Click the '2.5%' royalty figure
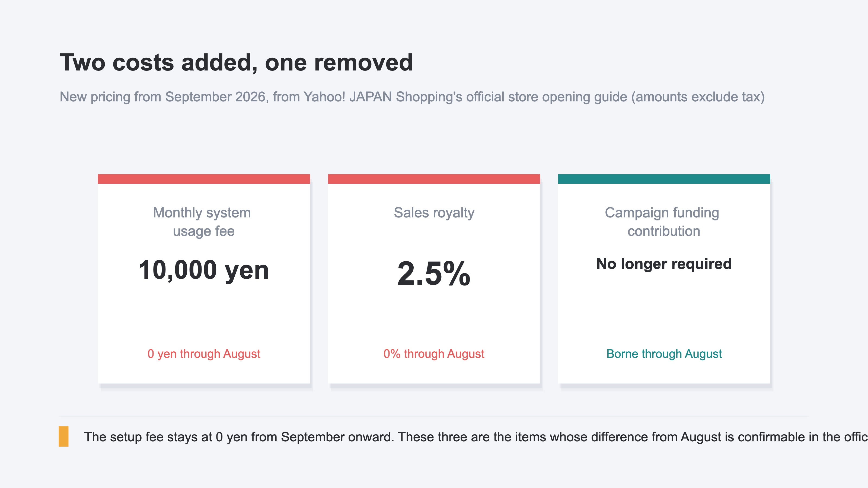 click(x=434, y=274)
